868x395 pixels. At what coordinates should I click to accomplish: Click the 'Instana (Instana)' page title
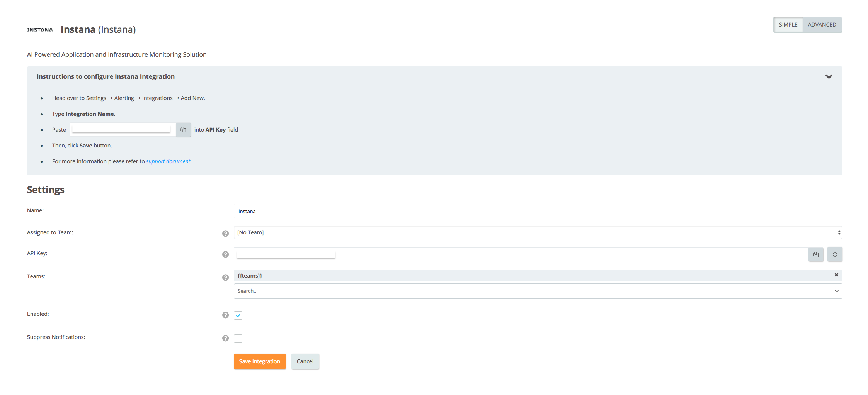click(x=98, y=29)
